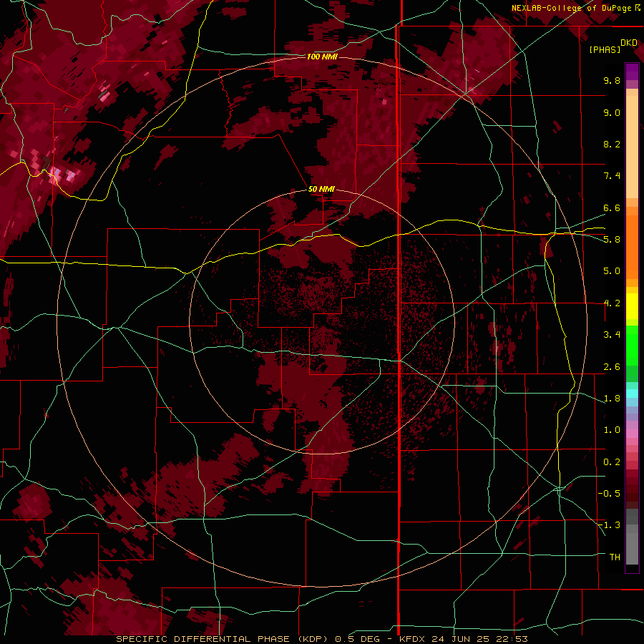Click the 24 JUN 25 22:53 timestamp

[479, 639]
